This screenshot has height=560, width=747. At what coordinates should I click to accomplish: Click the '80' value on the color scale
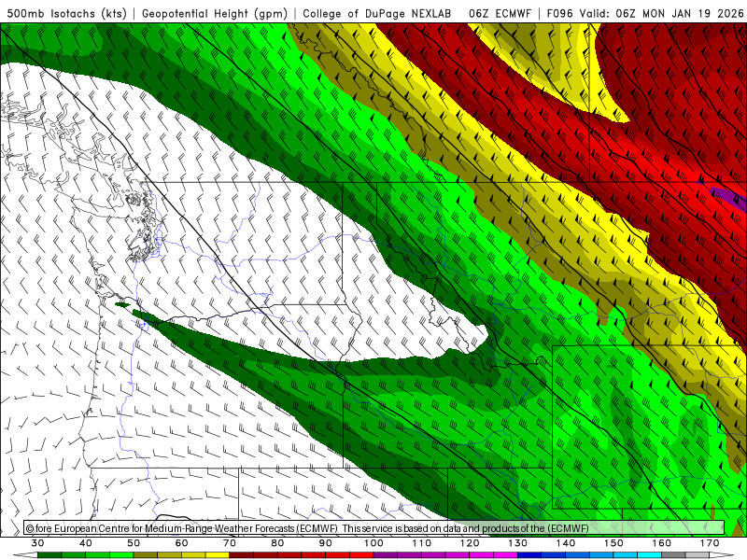point(277,543)
